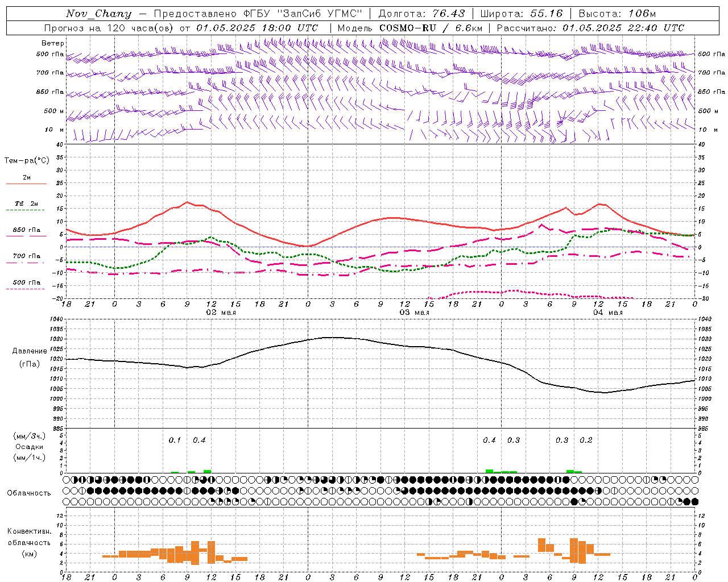728x582 pixels.
Task: Click the '04 мая' date marker
Action: pos(607,313)
